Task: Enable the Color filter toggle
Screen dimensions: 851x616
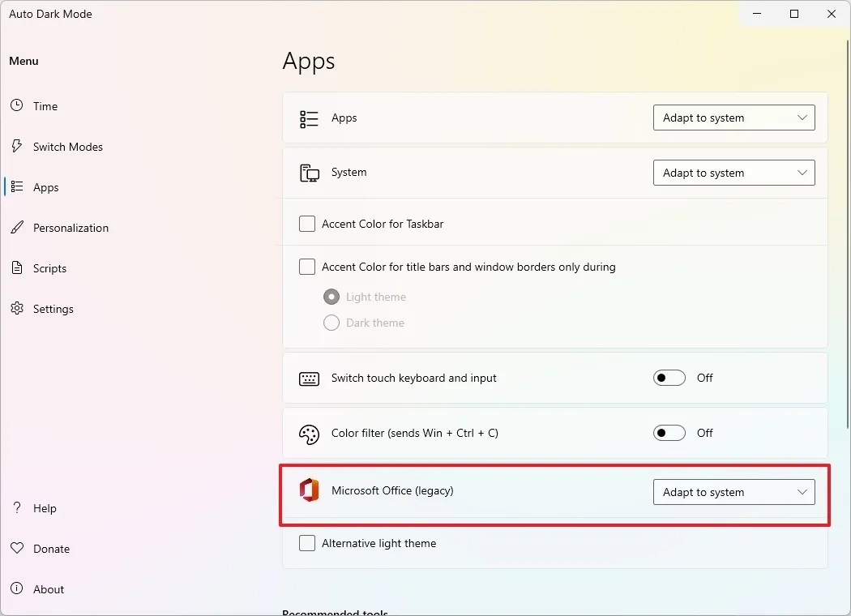Action: [x=669, y=433]
